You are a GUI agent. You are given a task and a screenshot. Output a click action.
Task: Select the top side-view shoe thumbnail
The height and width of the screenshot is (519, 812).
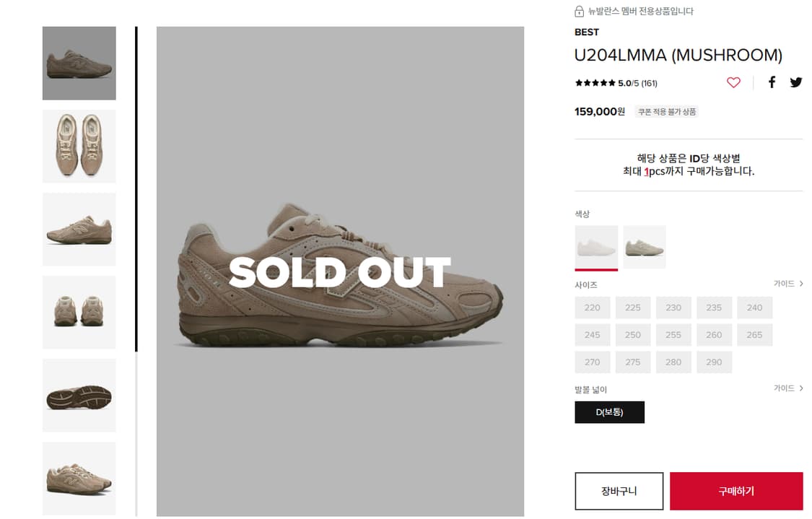[79, 64]
